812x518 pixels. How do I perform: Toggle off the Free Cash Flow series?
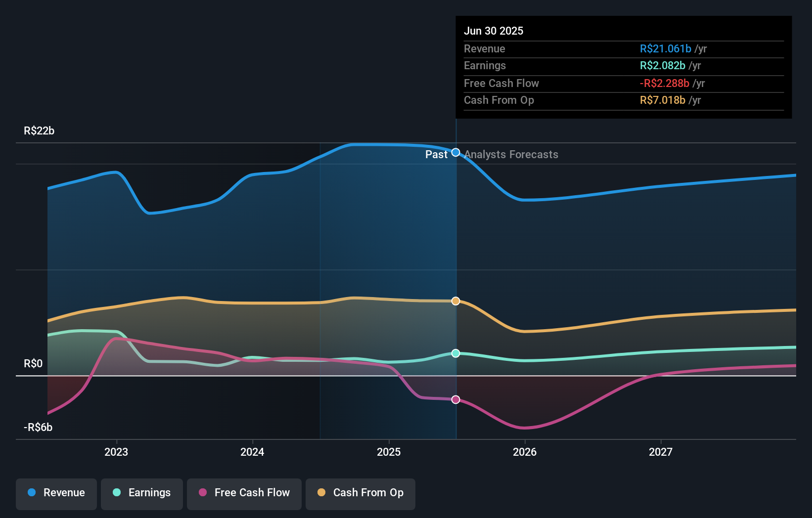click(x=244, y=493)
